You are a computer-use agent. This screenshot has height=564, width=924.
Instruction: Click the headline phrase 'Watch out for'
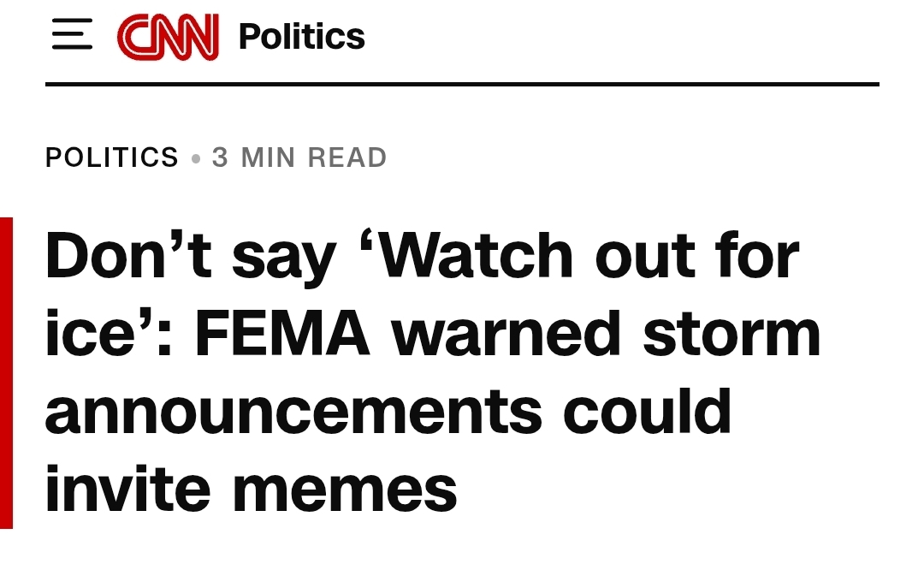click(588, 255)
